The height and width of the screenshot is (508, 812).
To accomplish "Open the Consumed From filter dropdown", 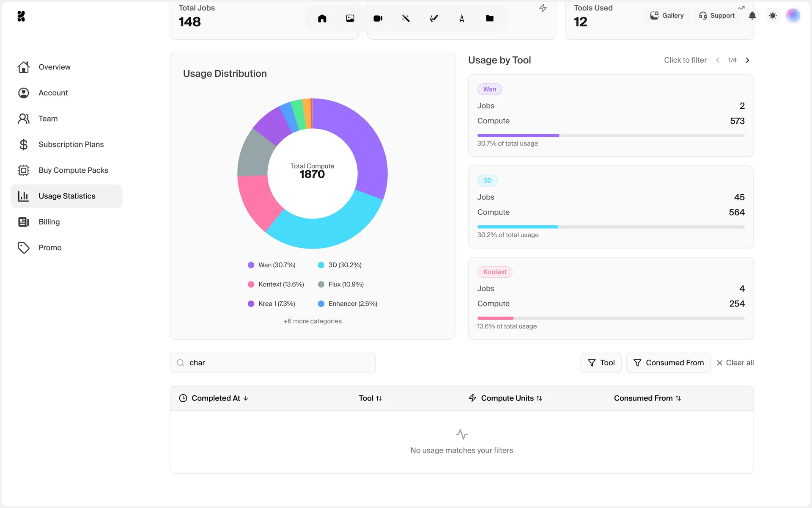I will click(x=668, y=363).
